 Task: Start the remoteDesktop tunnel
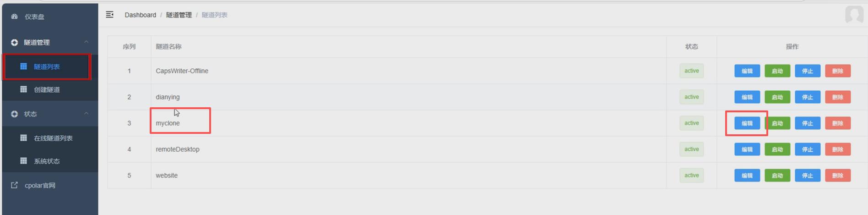(777, 149)
